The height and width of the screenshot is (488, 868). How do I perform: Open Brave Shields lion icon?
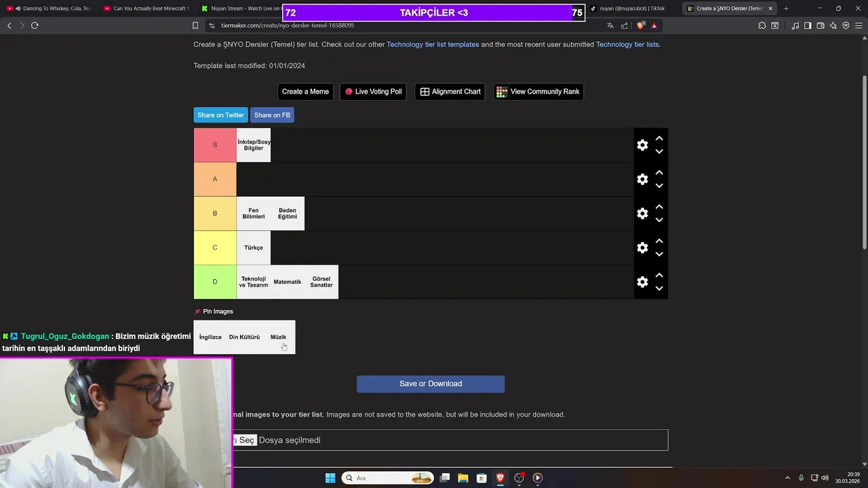[641, 26]
